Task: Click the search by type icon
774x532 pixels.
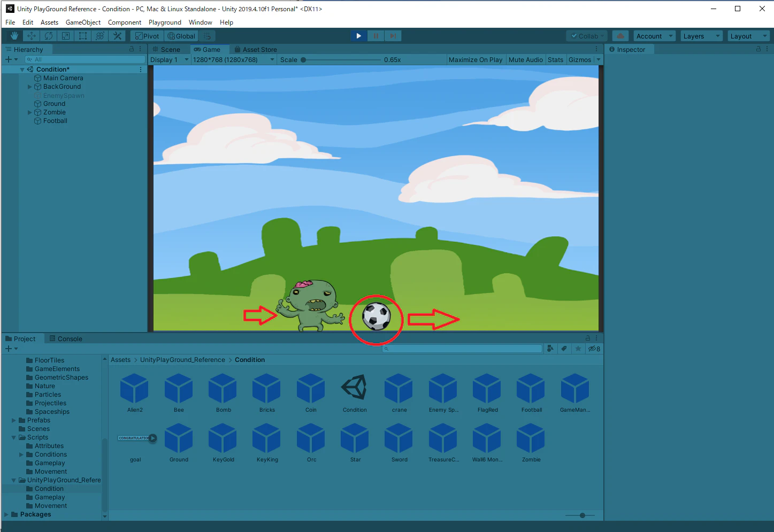Action: pyautogui.click(x=550, y=349)
